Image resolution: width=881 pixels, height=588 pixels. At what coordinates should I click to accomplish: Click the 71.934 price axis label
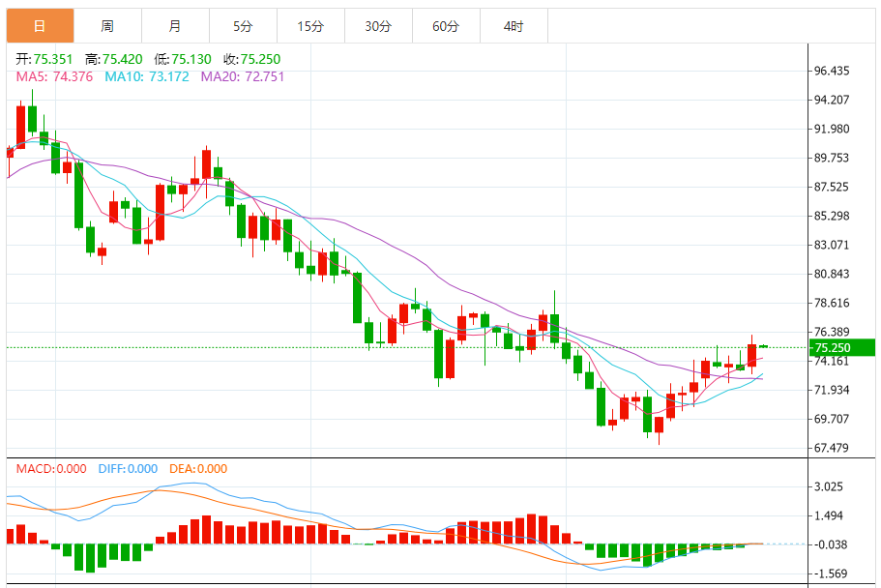click(832, 390)
